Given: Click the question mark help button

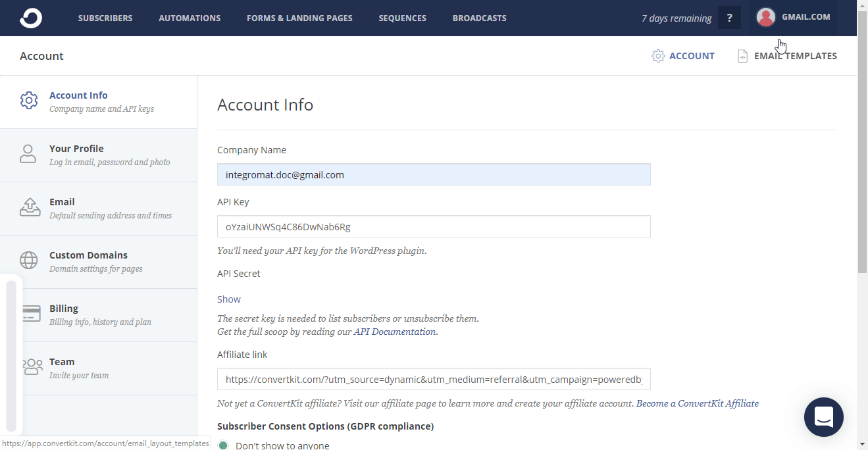Looking at the screenshot, I should tap(729, 18).
